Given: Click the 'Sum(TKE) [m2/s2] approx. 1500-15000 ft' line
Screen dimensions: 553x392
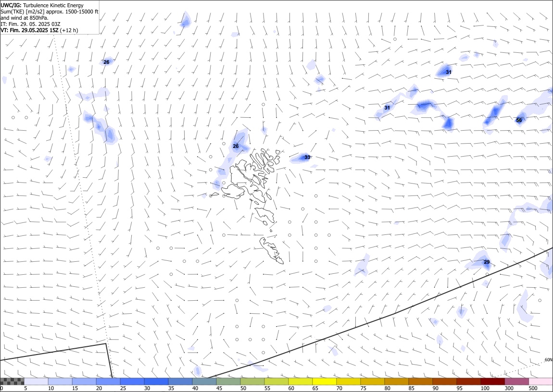Looking at the screenshot, I should [50, 12].
